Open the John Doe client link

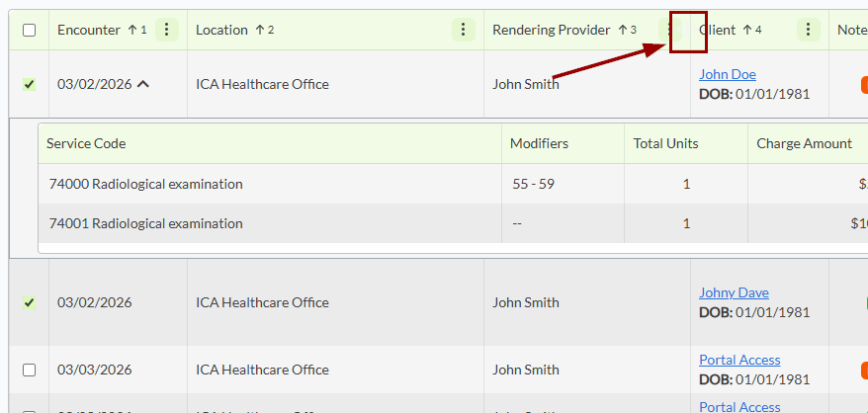pyautogui.click(x=727, y=74)
